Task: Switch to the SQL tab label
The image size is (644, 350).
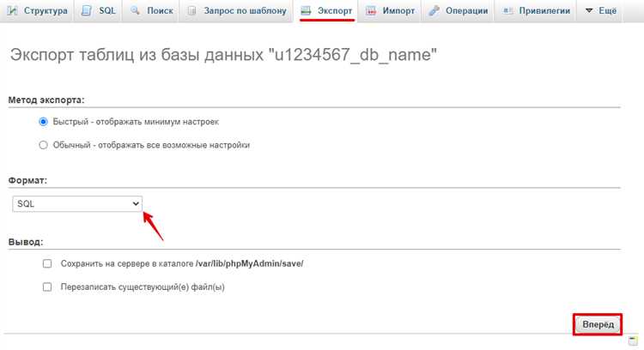Action: pyautogui.click(x=107, y=10)
